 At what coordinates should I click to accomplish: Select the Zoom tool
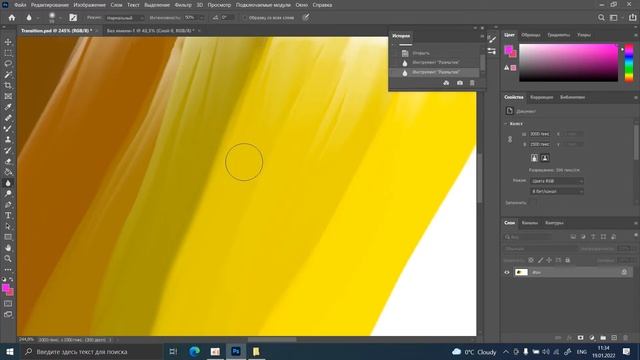8,258
